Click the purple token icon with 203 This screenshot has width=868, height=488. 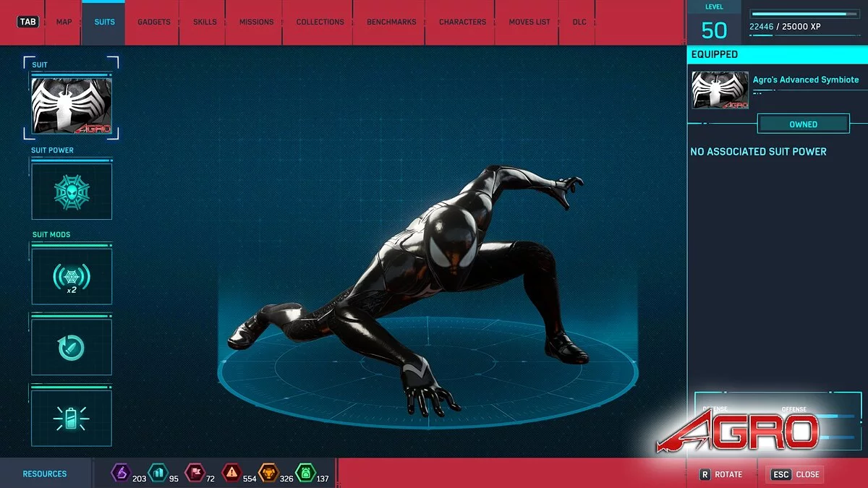point(120,473)
